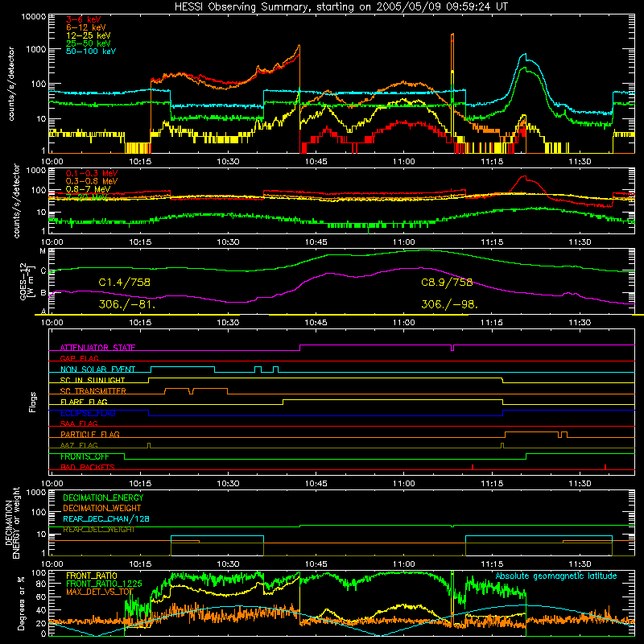The width and height of the screenshot is (644, 644).
Task: Select the FLARE_FLAG label
Action: click(84, 402)
